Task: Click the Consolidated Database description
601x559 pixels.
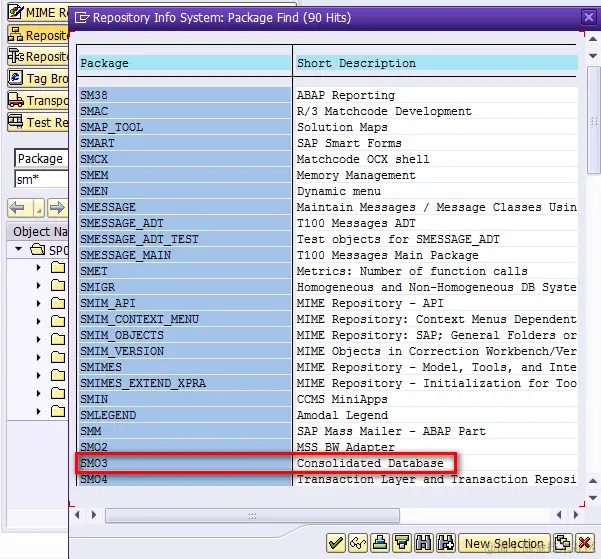Action: click(370, 463)
